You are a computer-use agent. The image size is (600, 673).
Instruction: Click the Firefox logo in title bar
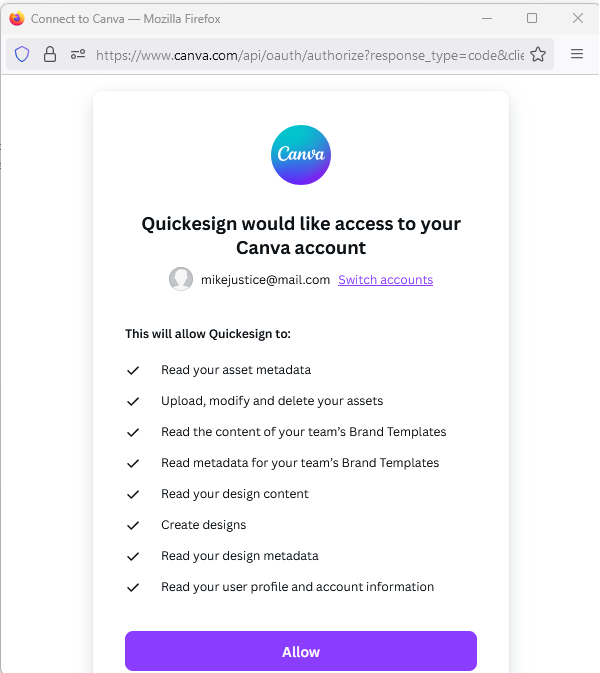coord(17,18)
